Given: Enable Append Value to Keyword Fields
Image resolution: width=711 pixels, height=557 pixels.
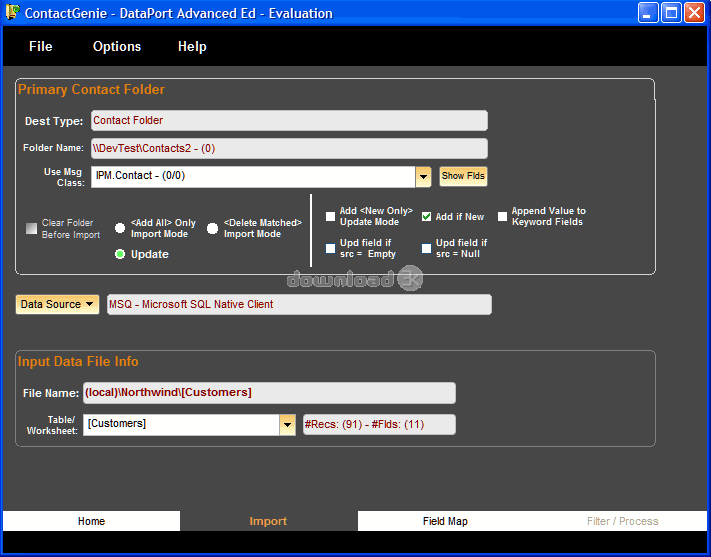Looking at the screenshot, I should pyautogui.click(x=502, y=216).
